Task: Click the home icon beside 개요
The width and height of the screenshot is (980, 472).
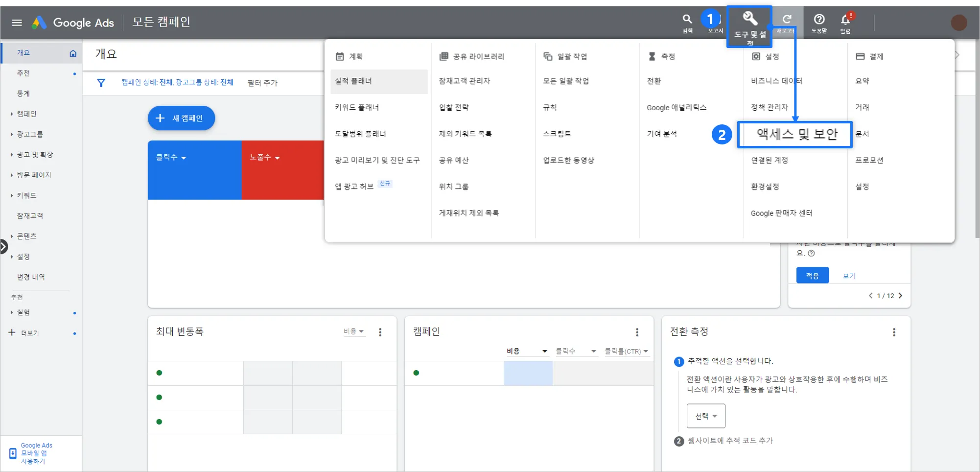Action: [73, 53]
